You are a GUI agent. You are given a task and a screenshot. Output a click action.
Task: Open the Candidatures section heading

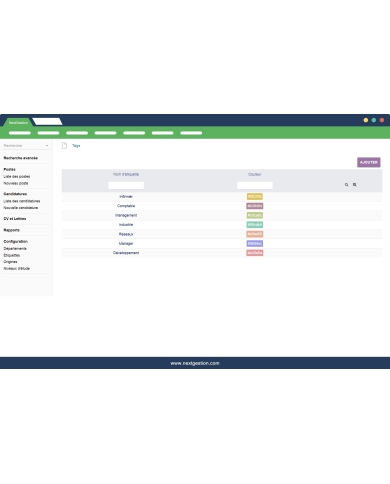point(15,194)
